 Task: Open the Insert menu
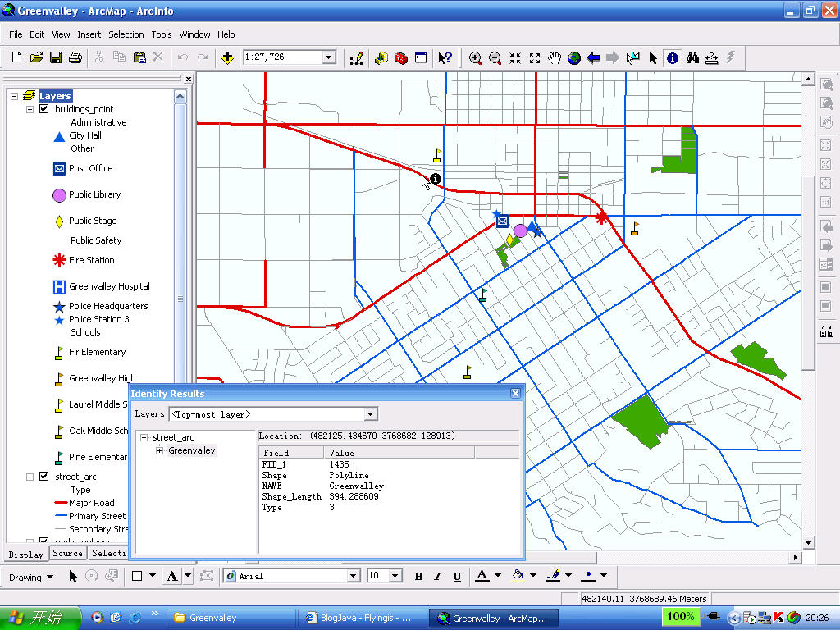pos(89,34)
